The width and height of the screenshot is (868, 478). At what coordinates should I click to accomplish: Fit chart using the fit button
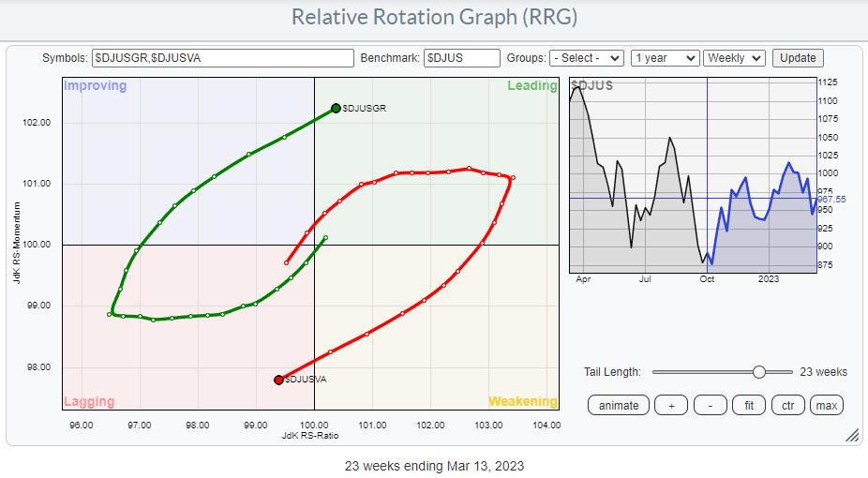pyautogui.click(x=749, y=406)
